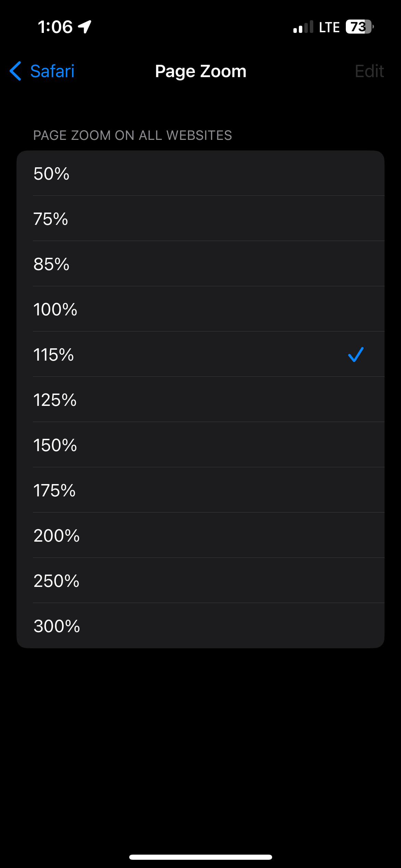Tap the blue back chevron icon
The width and height of the screenshot is (401, 868).
click(x=16, y=71)
